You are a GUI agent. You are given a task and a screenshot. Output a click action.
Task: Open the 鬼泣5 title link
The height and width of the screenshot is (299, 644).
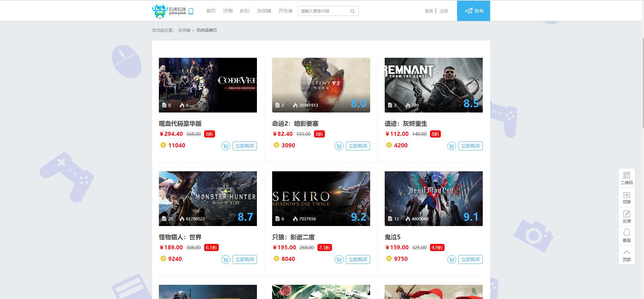[x=392, y=237]
